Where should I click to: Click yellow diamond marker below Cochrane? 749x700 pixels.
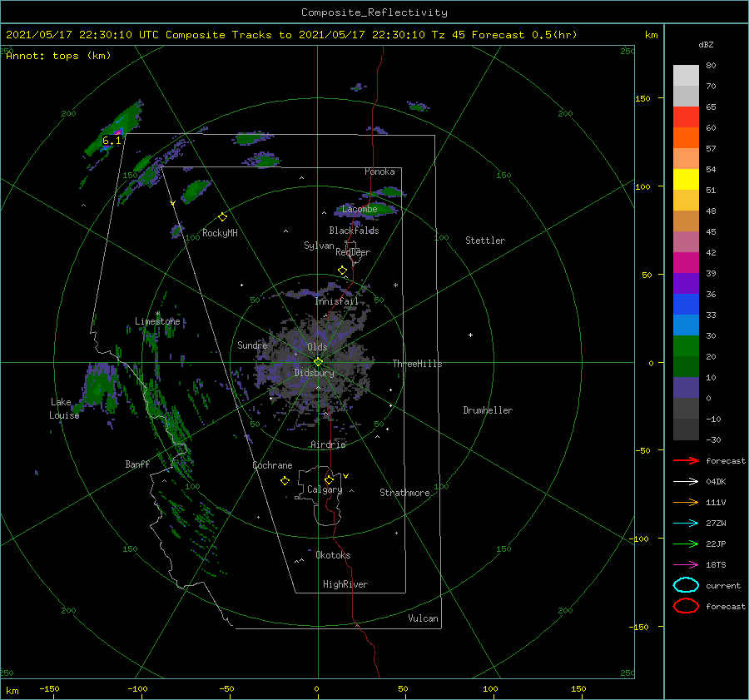(285, 481)
